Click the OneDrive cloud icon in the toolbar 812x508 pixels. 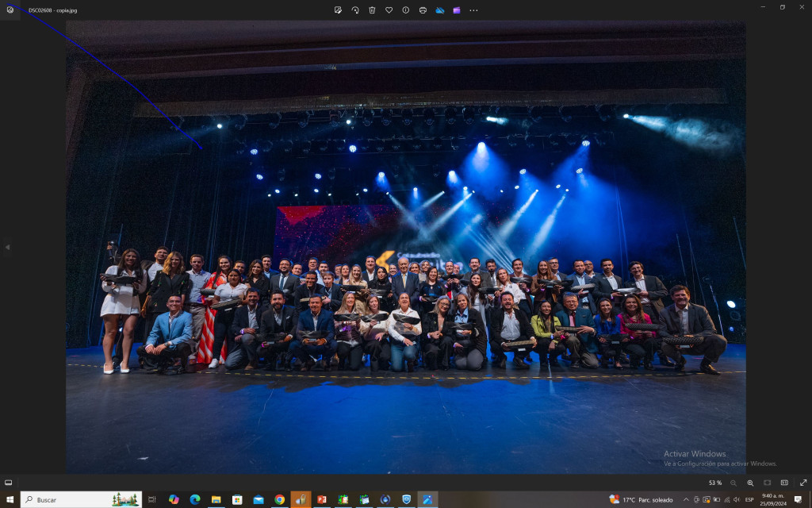pyautogui.click(x=440, y=10)
